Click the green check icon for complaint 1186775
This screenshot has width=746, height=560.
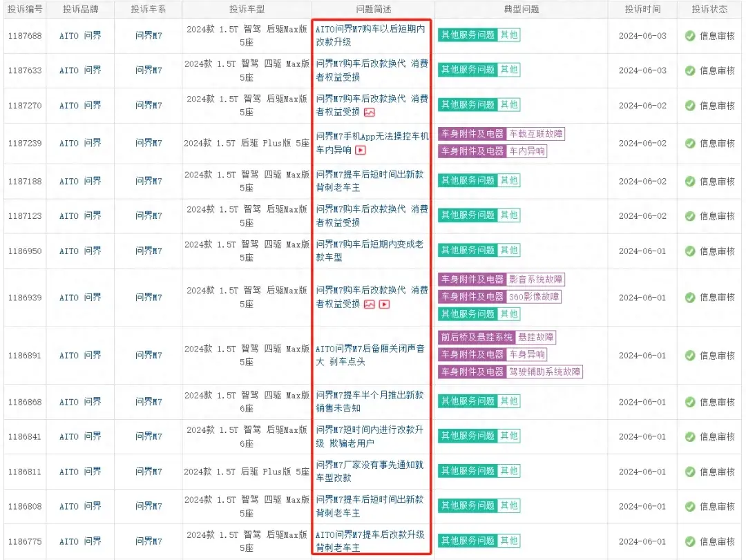(x=690, y=541)
